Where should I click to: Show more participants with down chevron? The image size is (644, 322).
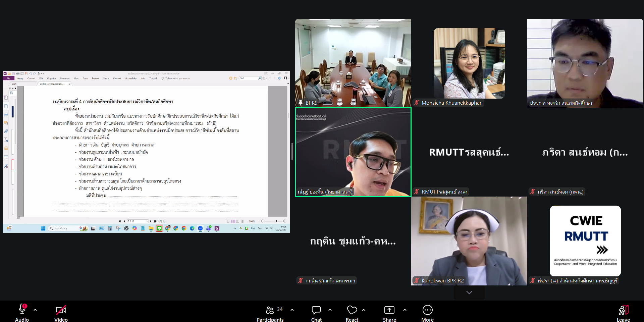click(x=469, y=292)
